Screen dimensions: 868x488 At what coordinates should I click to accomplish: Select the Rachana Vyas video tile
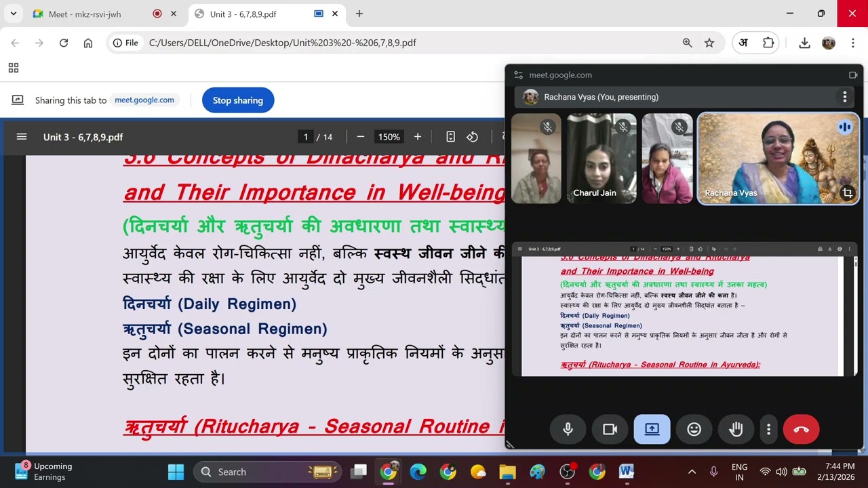(778, 159)
